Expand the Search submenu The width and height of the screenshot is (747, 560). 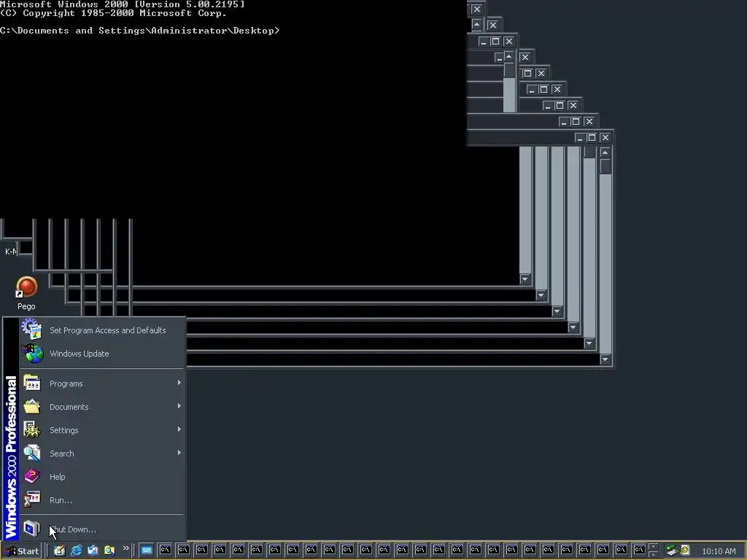(101, 454)
